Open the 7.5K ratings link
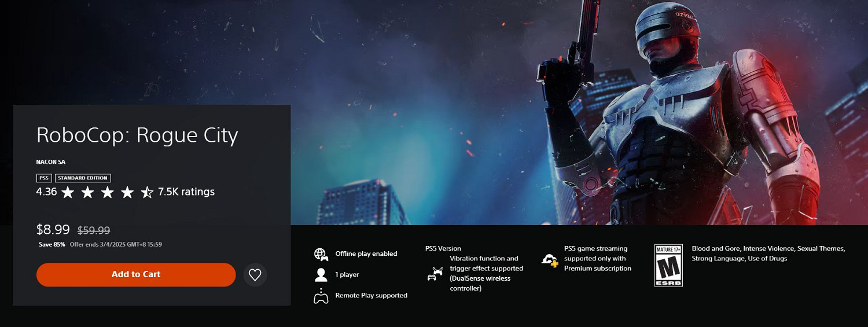The width and height of the screenshot is (868, 327). tap(186, 192)
